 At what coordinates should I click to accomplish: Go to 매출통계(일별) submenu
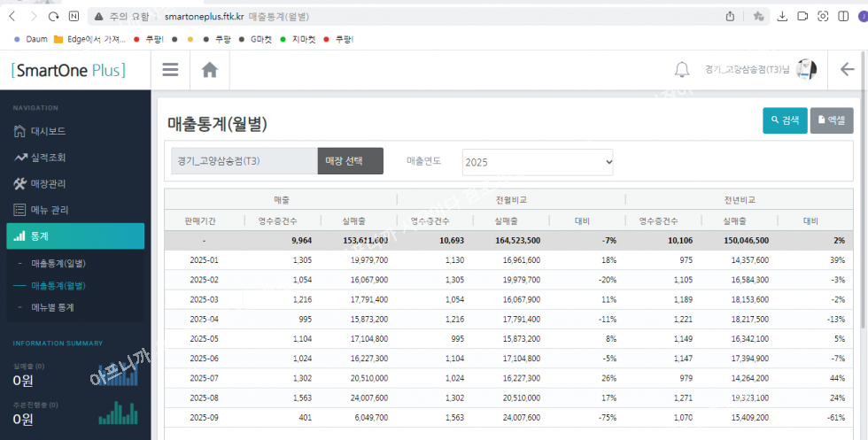[58, 264]
